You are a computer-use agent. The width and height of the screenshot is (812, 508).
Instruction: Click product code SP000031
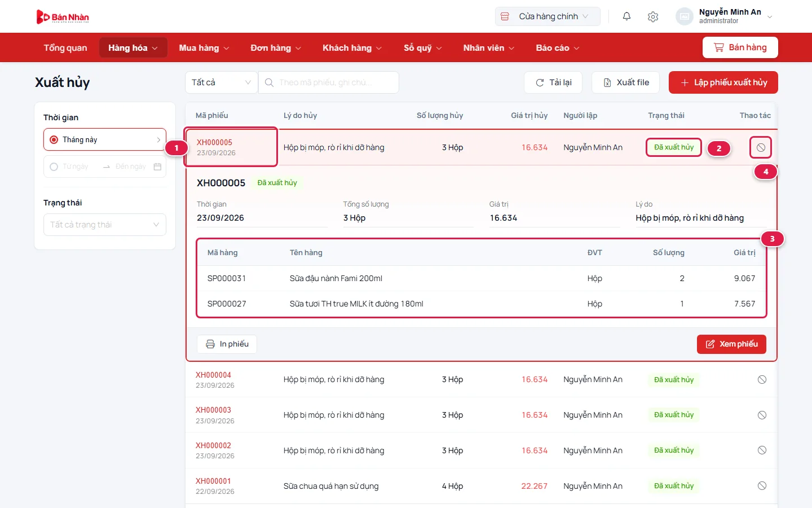click(227, 278)
